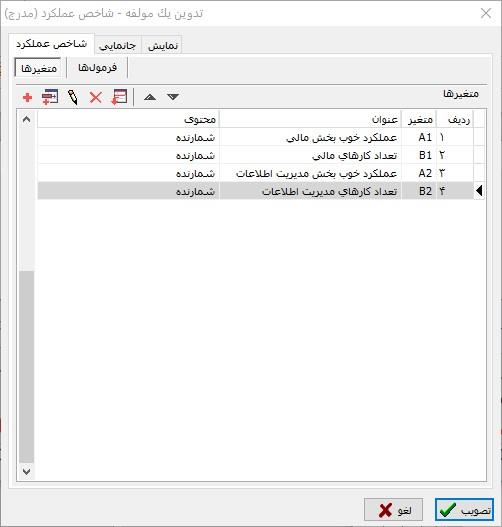502x527 pixels.
Task: Click scrollbar up arrow in variables list
Action: pos(27,119)
